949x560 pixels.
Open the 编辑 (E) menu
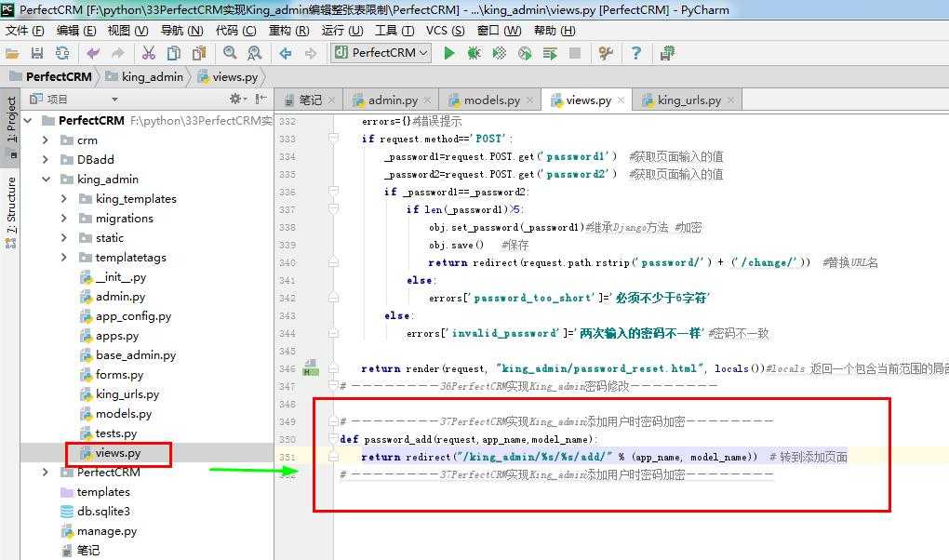[x=75, y=31]
